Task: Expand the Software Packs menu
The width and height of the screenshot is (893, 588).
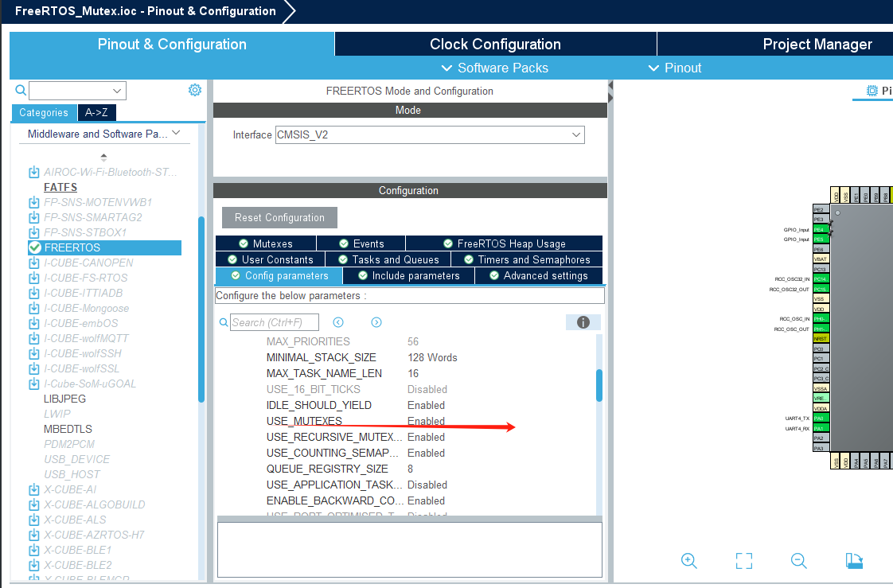Action: point(495,68)
